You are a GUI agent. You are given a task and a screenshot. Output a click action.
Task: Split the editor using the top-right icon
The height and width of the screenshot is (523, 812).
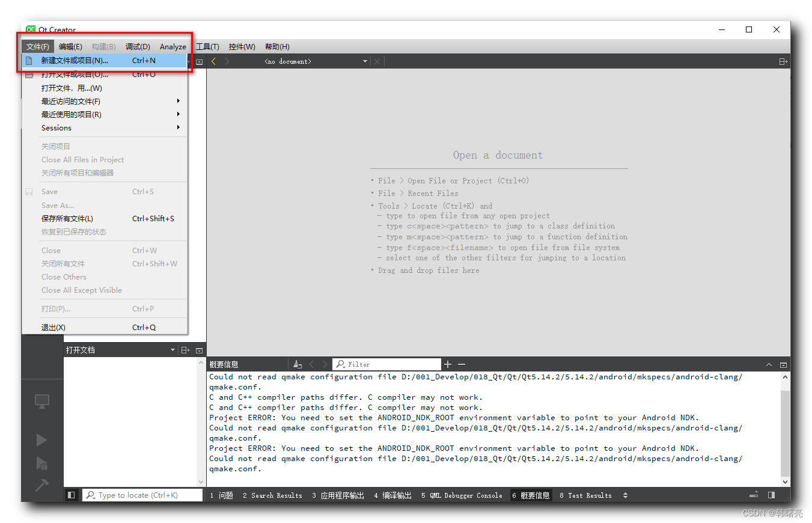783,61
